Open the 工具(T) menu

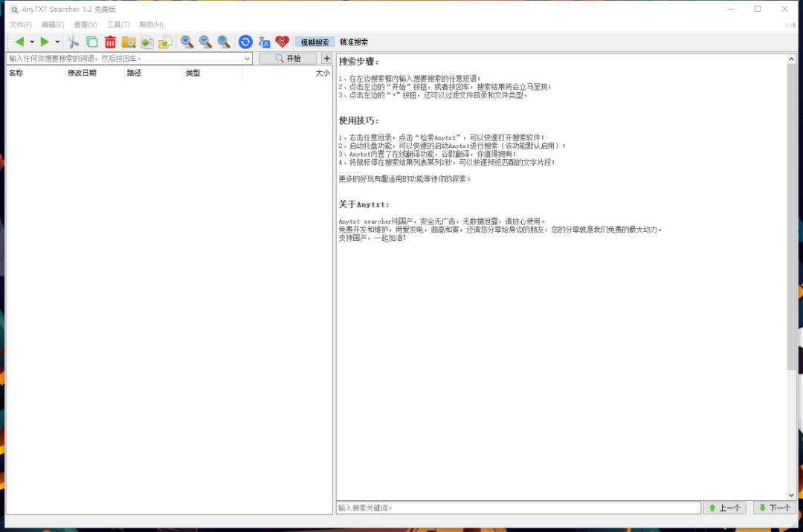(x=117, y=24)
